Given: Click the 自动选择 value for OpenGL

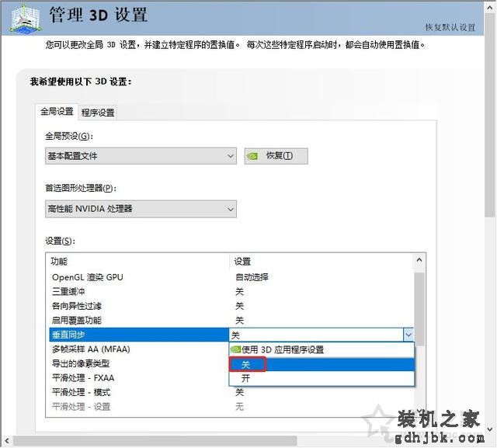Looking at the screenshot, I should pyautogui.click(x=252, y=277).
